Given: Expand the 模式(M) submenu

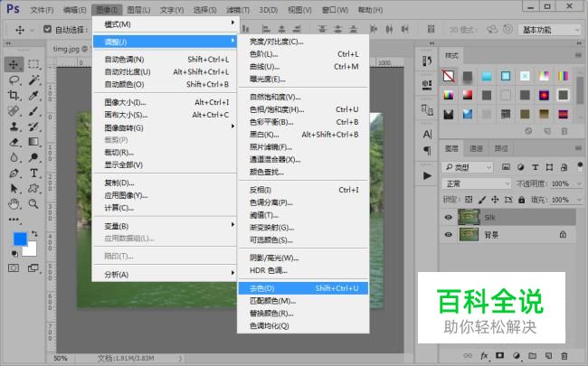Looking at the screenshot, I should coord(165,24).
